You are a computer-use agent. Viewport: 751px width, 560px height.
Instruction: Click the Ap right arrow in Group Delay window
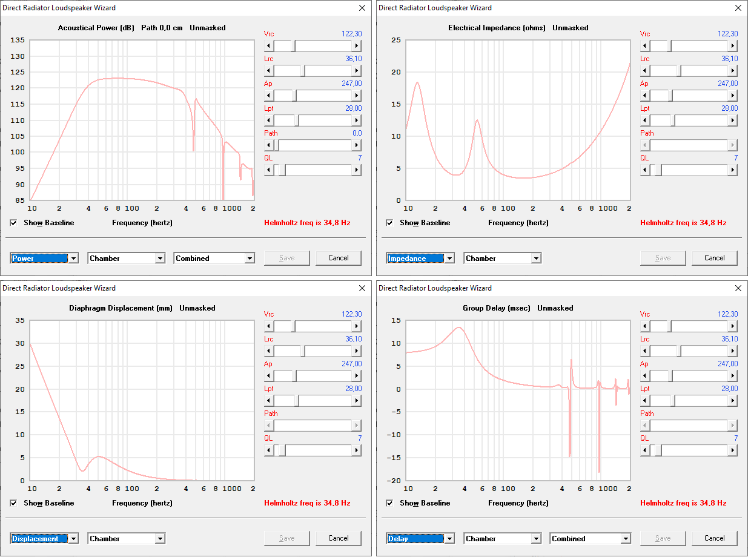coord(733,376)
